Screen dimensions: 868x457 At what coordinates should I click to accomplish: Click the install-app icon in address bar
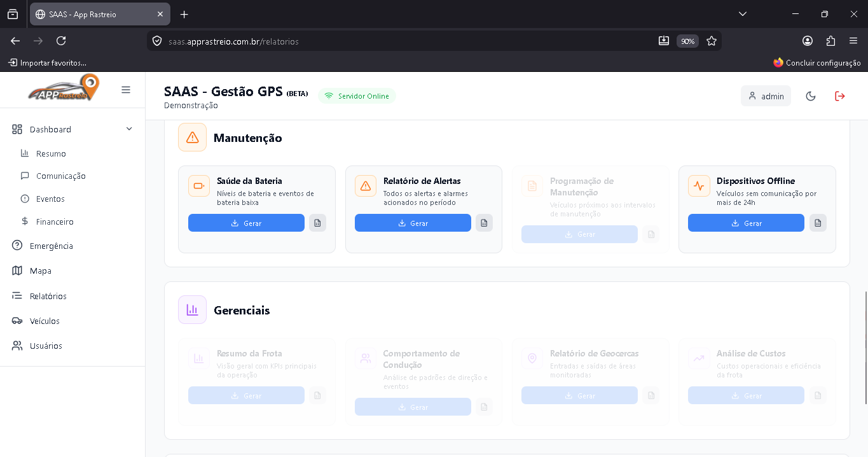click(663, 41)
